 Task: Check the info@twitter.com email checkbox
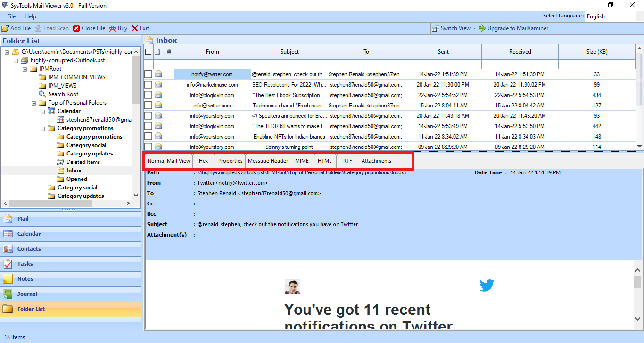(x=149, y=106)
